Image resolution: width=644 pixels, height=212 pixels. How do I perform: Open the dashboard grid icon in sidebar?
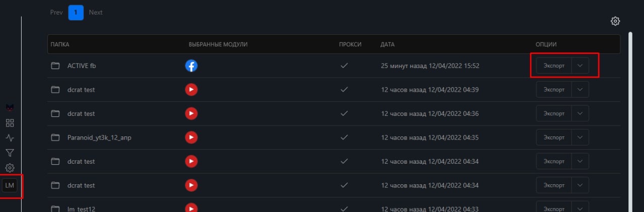[10, 123]
